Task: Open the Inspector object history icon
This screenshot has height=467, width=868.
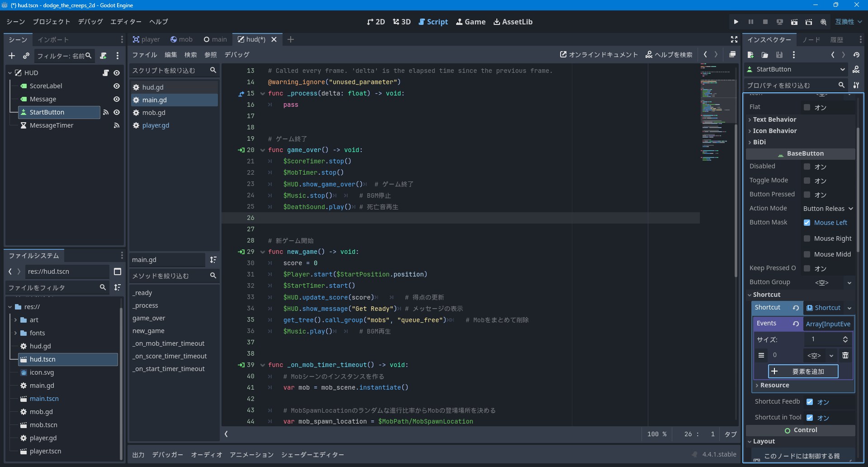Action: 856,55
